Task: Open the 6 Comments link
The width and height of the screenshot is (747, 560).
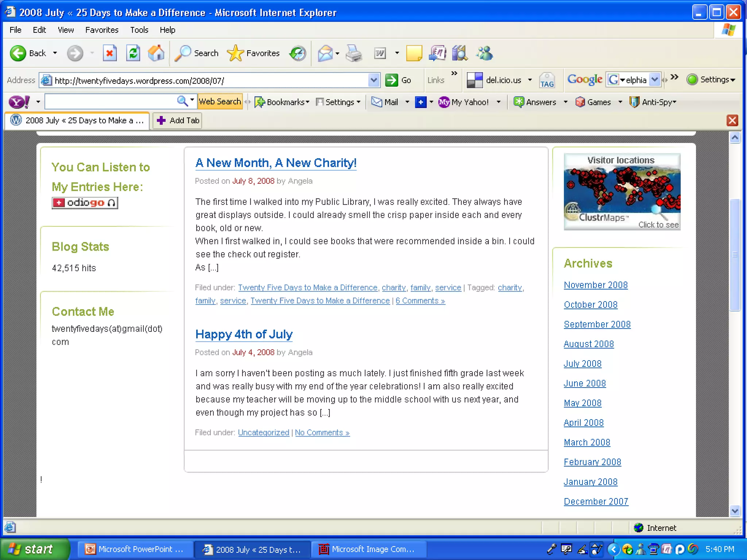Action: (420, 301)
